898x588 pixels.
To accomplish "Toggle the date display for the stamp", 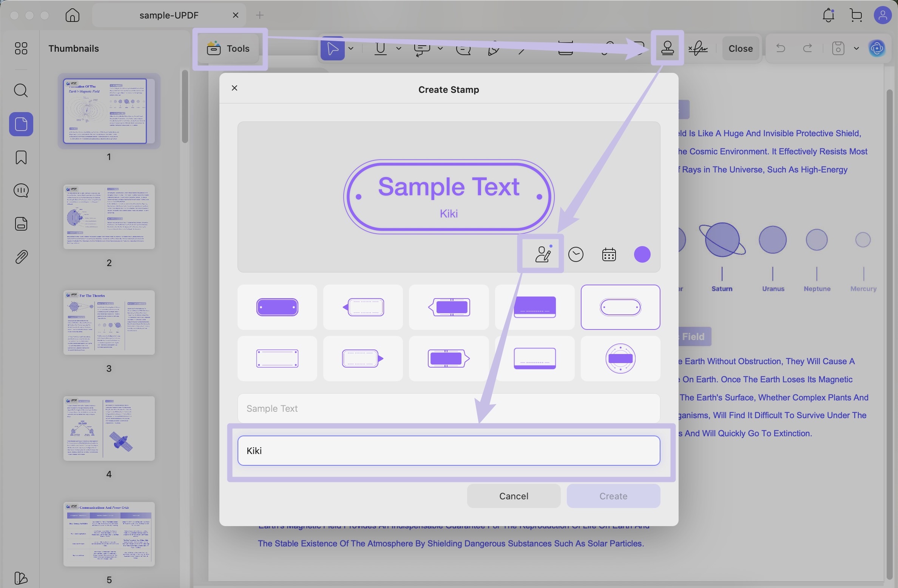I will point(609,254).
